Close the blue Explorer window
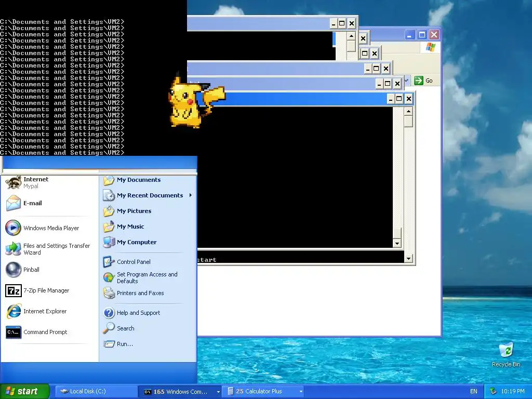Screen dimensions: 532x399 (434, 35)
